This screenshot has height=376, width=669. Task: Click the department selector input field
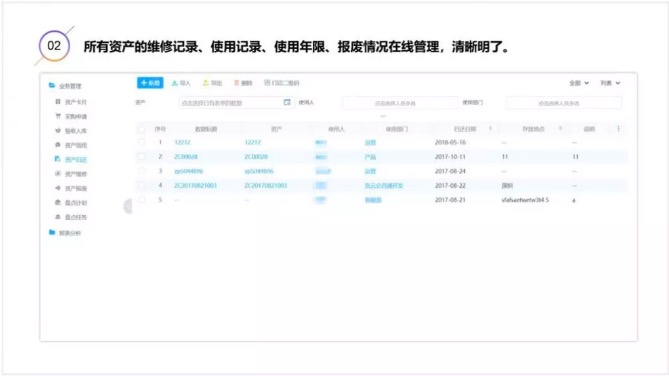pos(563,103)
